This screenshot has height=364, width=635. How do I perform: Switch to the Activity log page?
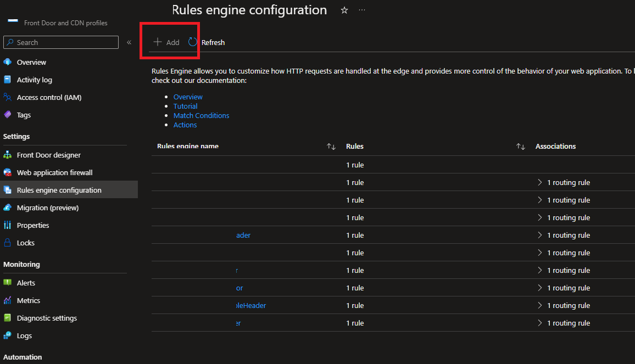coord(35,80)
